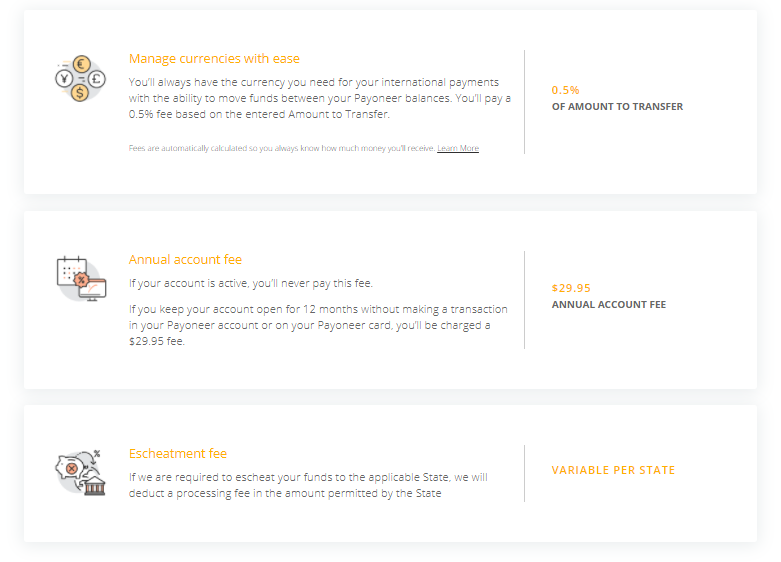Click the monitor in annual fee icon
781x562 pixels.
pos(93,290)
